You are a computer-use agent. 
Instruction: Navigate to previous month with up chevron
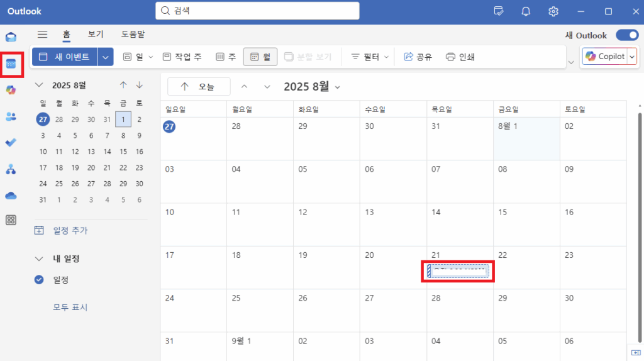(x=245, y=87)
